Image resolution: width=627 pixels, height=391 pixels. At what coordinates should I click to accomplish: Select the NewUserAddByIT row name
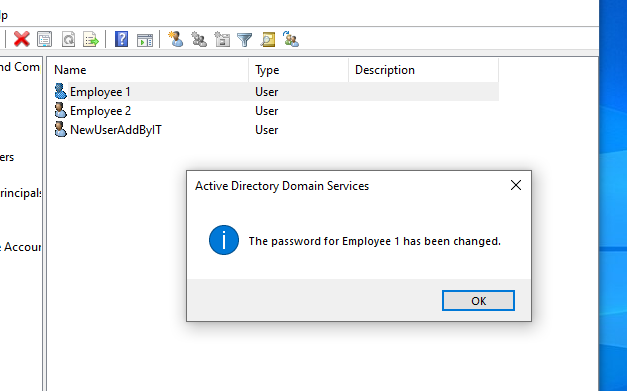point(116,130)
